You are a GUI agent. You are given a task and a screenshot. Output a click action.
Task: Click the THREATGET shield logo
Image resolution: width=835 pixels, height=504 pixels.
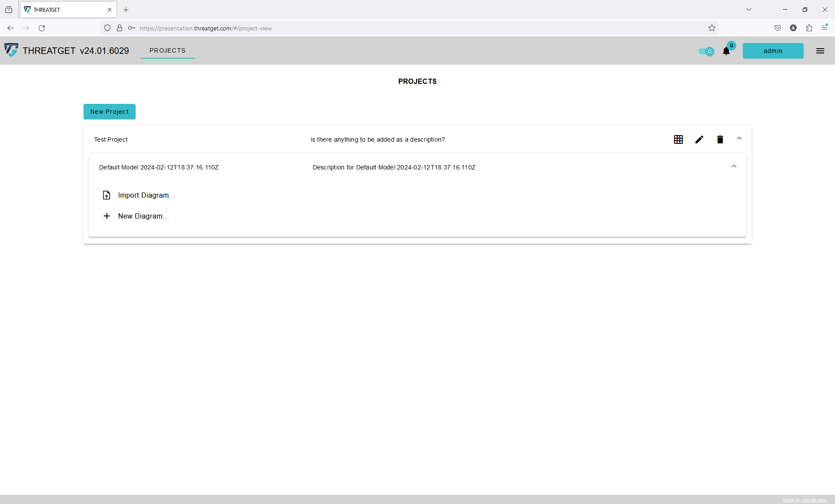(12, 50)
